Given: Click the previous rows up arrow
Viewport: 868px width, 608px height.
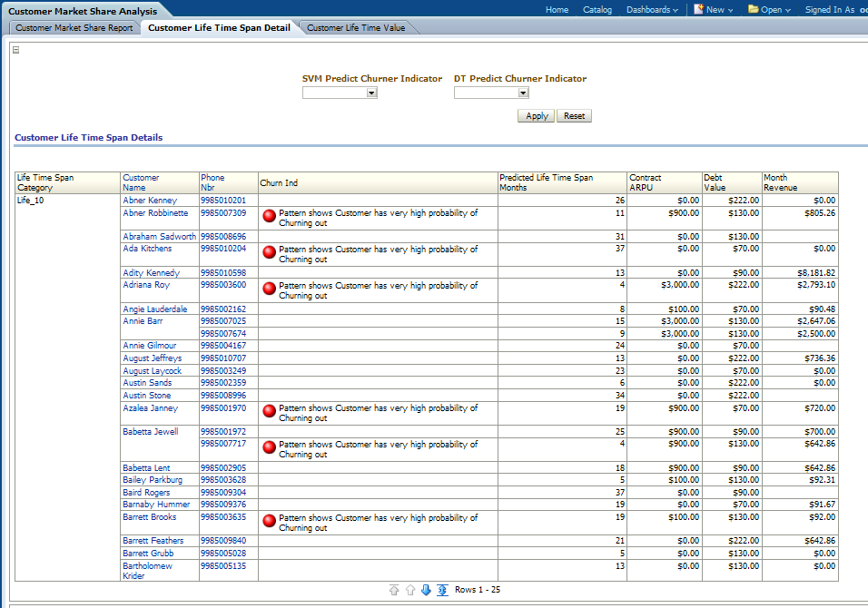Looking at the screenshot, I should pyautogui.click(x=409, y=590).
